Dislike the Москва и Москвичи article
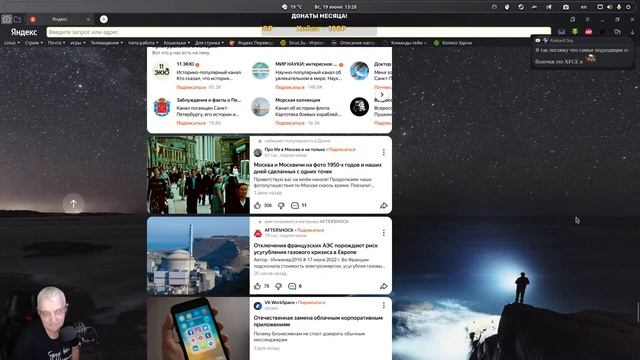This screenshot has width=640, height=360. (281, 205)
